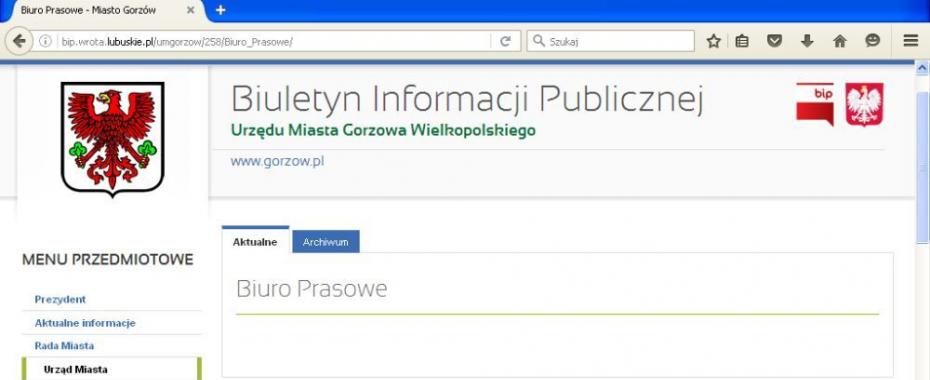Reload the page with the refresh icon
The image size is (930, 380).
coord(505,41)
